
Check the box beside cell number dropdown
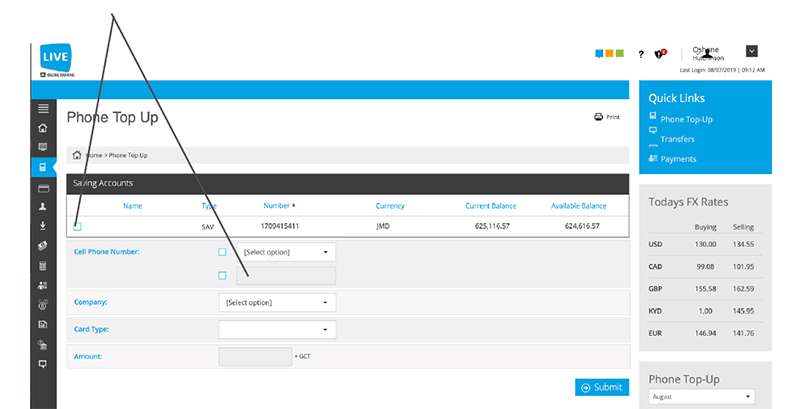[x=222, y=252]
